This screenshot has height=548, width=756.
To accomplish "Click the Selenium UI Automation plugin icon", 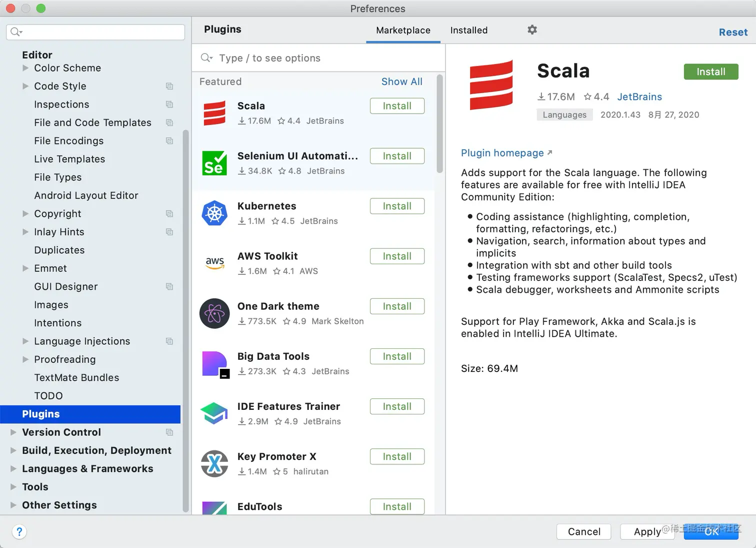I will pyautogui.click(x=214, y=163).
